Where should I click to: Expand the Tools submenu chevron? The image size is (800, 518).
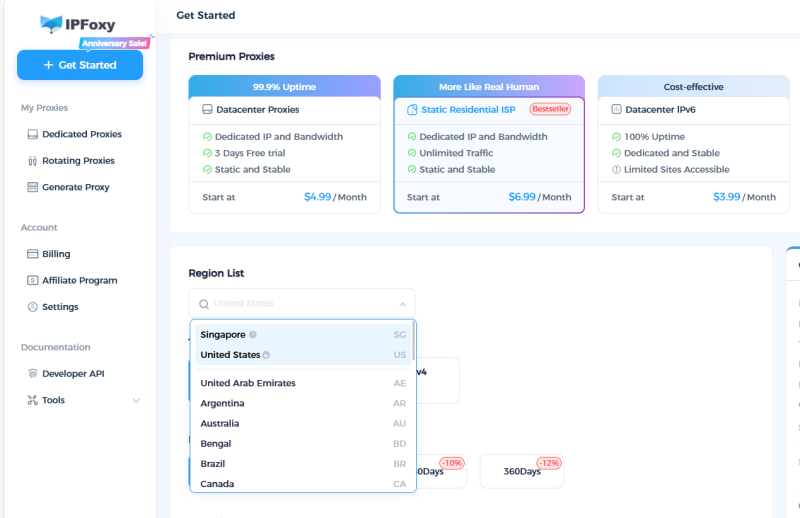tap(136, 401)
